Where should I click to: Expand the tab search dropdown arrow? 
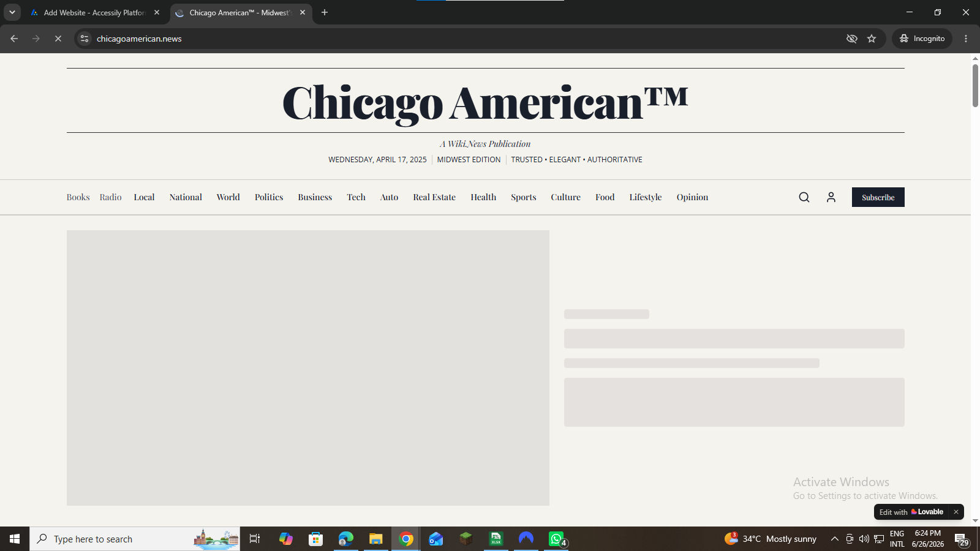[x=12, y=12]
